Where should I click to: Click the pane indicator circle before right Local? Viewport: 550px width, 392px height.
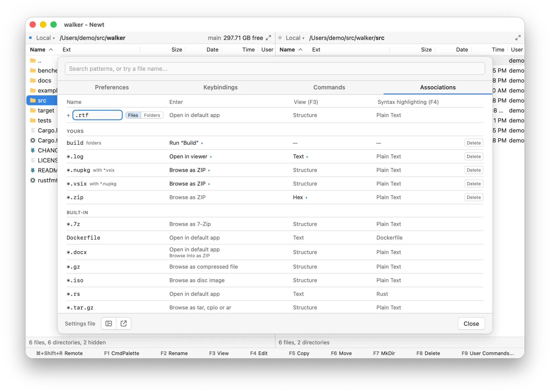(x=280, y=38)
